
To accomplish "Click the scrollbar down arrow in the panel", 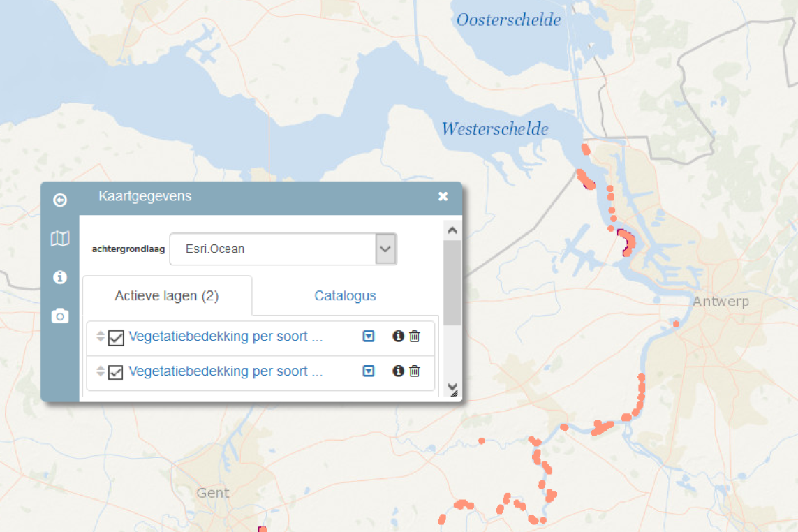I will coord(452,388).
